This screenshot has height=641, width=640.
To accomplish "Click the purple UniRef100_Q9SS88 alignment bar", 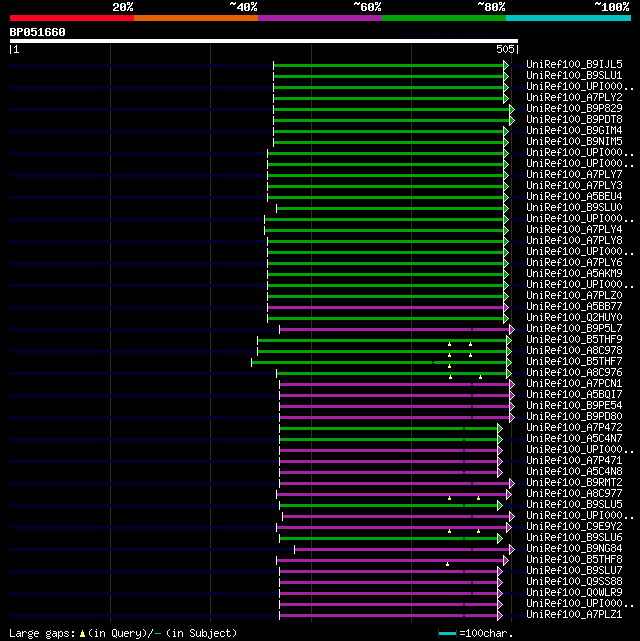I will point(388,583).
